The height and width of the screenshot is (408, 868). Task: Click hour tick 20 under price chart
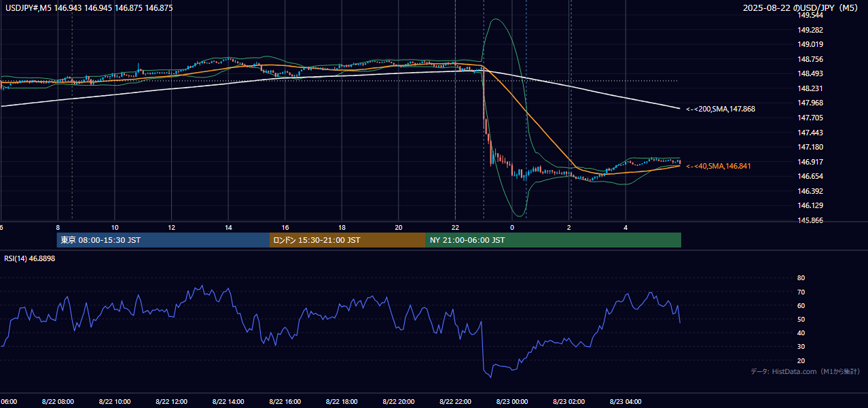point(399,227)
